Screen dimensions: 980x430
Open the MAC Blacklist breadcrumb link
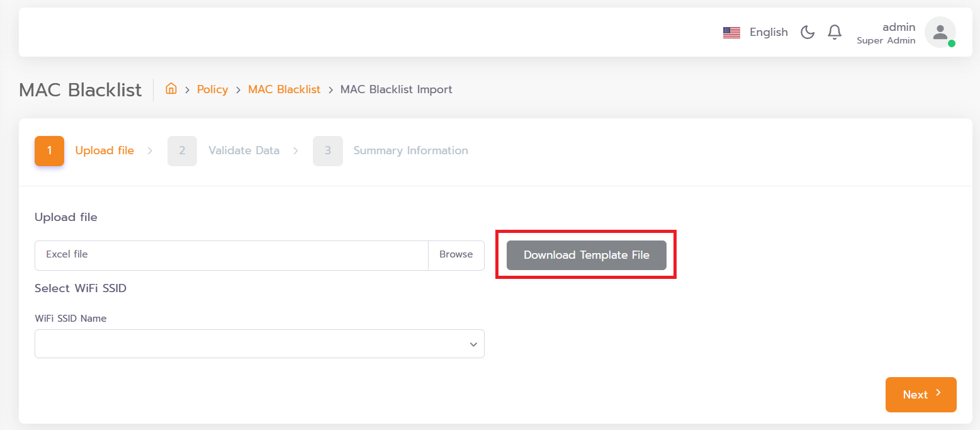tap(284, 89)
